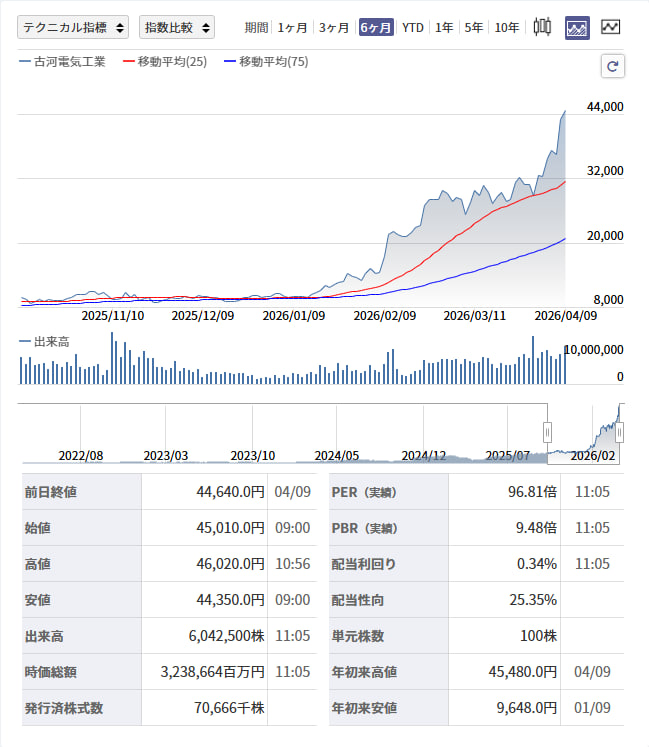Click 2024/05 on the navigator timeline

coord(336,456)
